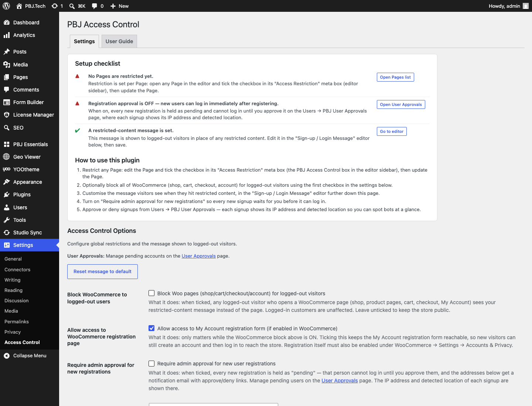The width and height of the screenshot is (532, 406).
Task: Follow User Approvals link under Access Control Options
Action: [199, 256]
